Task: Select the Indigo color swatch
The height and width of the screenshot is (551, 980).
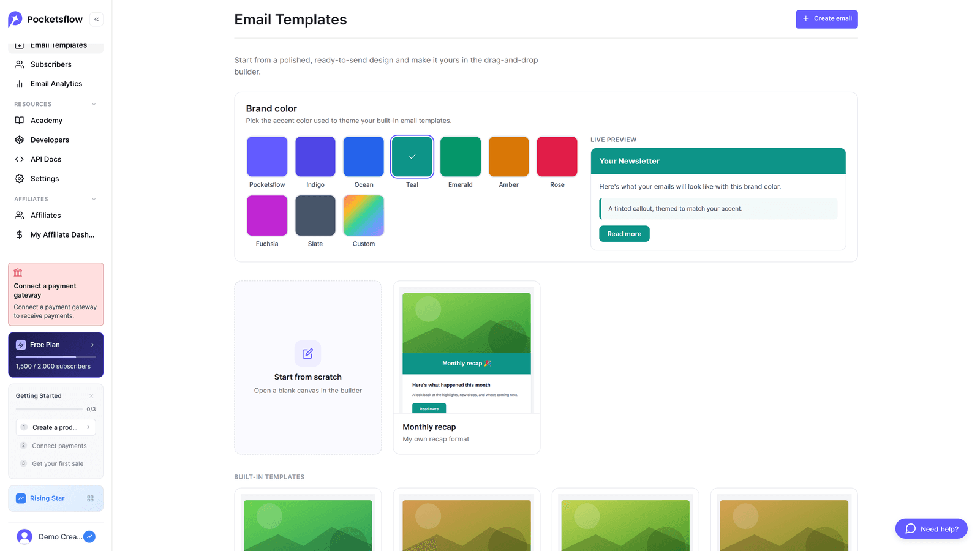Action: click(315, 157)
